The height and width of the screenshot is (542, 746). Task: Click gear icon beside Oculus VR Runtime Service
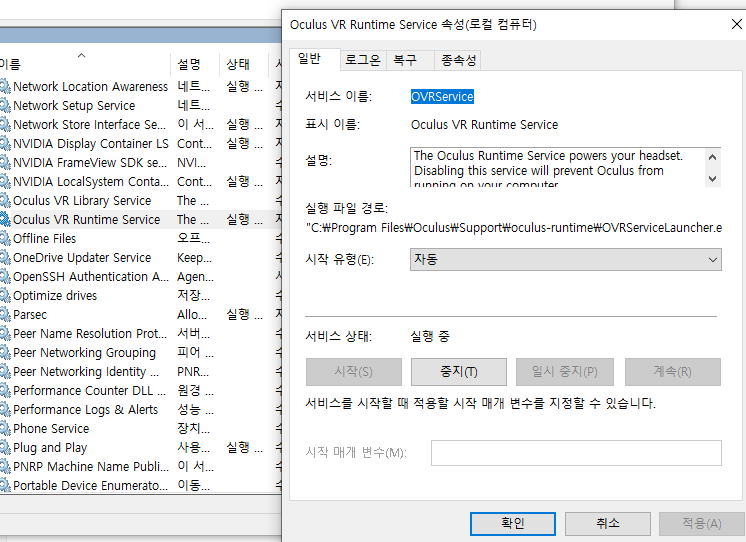click(5, 219)
